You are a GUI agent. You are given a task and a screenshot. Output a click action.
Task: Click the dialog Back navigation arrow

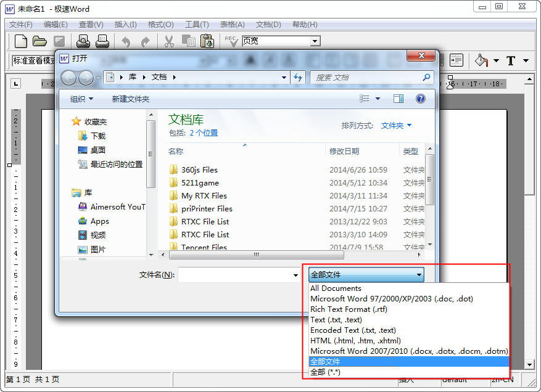(x=68, y=78)
